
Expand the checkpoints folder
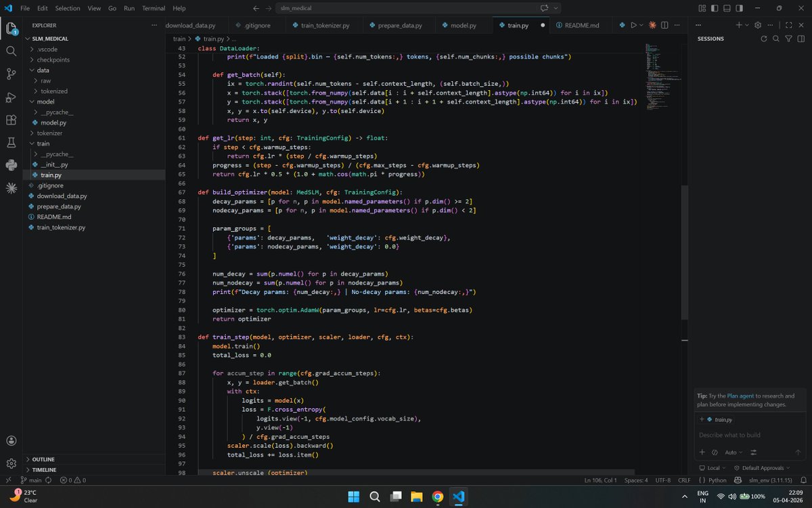pyautogui.click(x=93, y=60)
